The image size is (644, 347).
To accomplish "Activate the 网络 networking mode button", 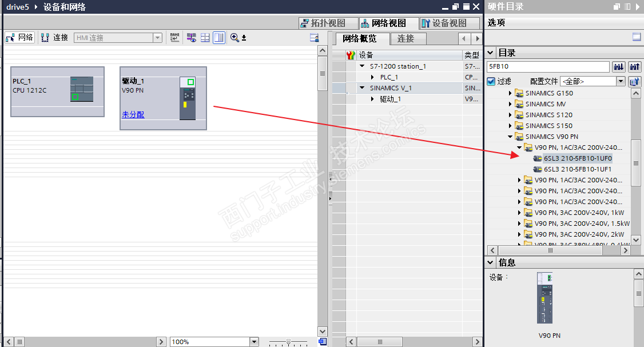I will click(19, 37).
